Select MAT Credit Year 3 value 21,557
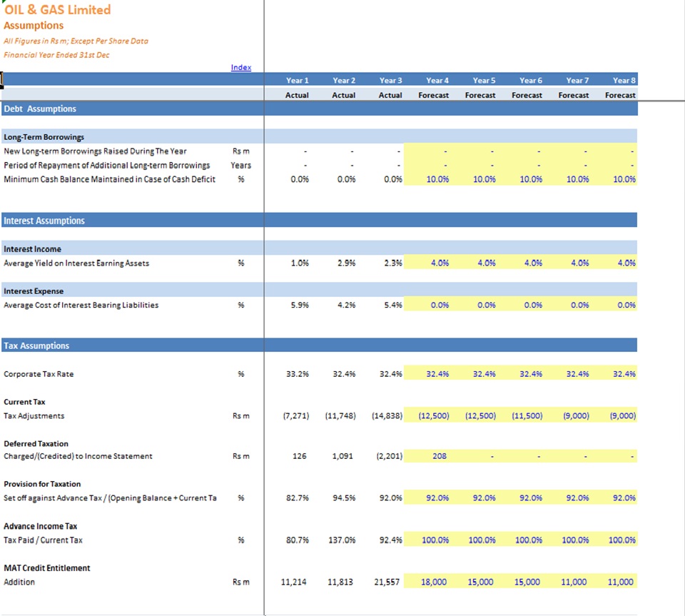This screenshot has height=616, width=685. coord(387,582)
